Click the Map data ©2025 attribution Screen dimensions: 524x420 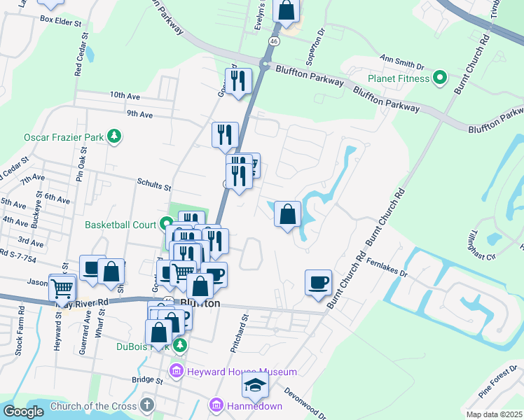[494, 415]
